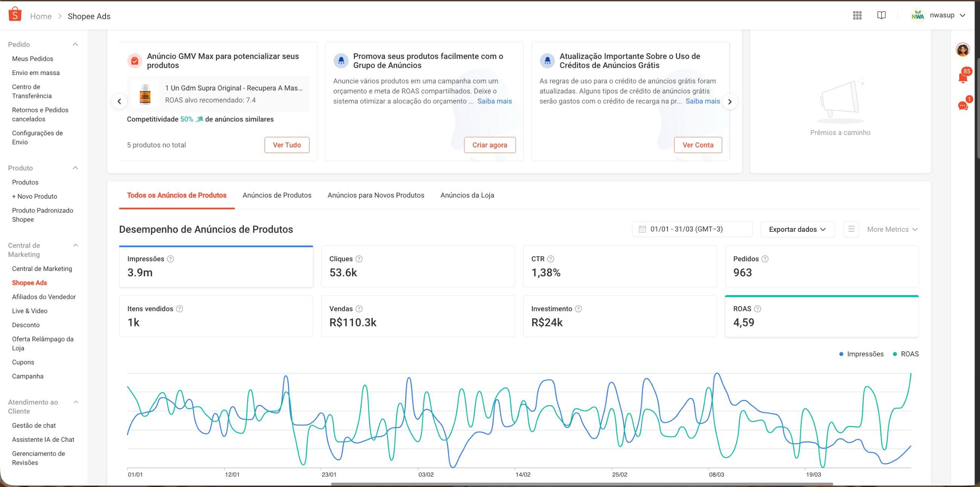
Task: Open notifications bell with 85 badge
Action: point(963,77)
